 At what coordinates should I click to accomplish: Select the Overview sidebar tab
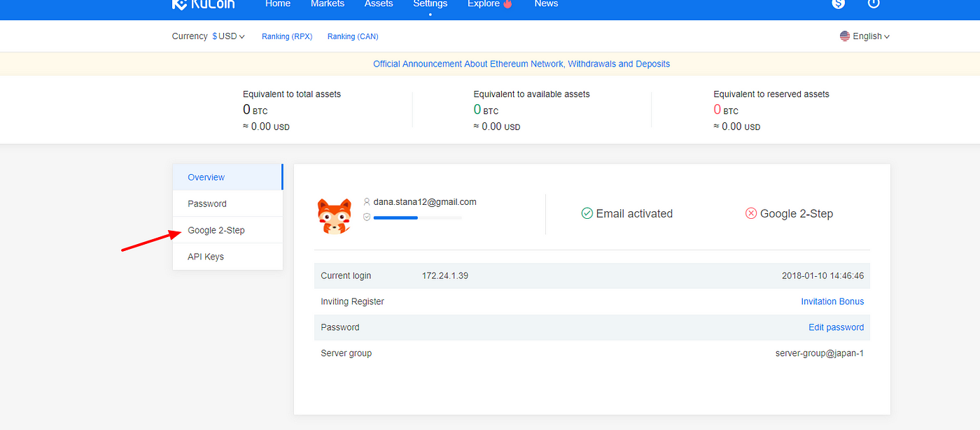[x=227, y=177]
